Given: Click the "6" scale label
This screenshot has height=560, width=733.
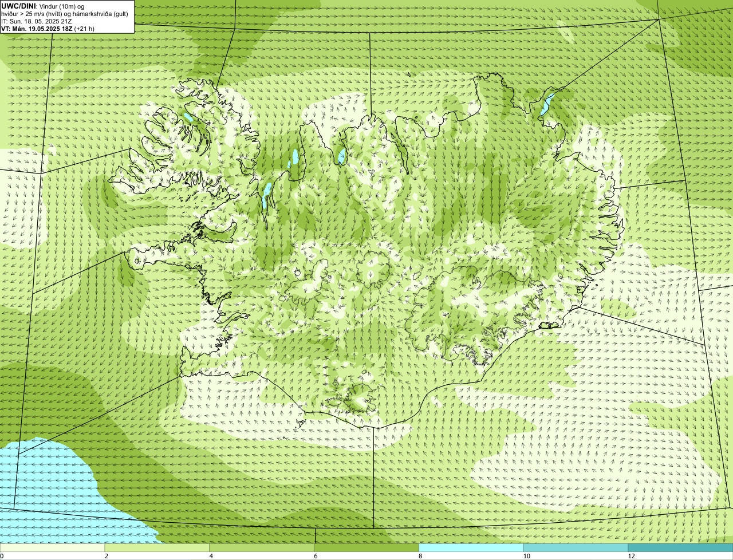Looking at the screenshot, I should [316, 556].
